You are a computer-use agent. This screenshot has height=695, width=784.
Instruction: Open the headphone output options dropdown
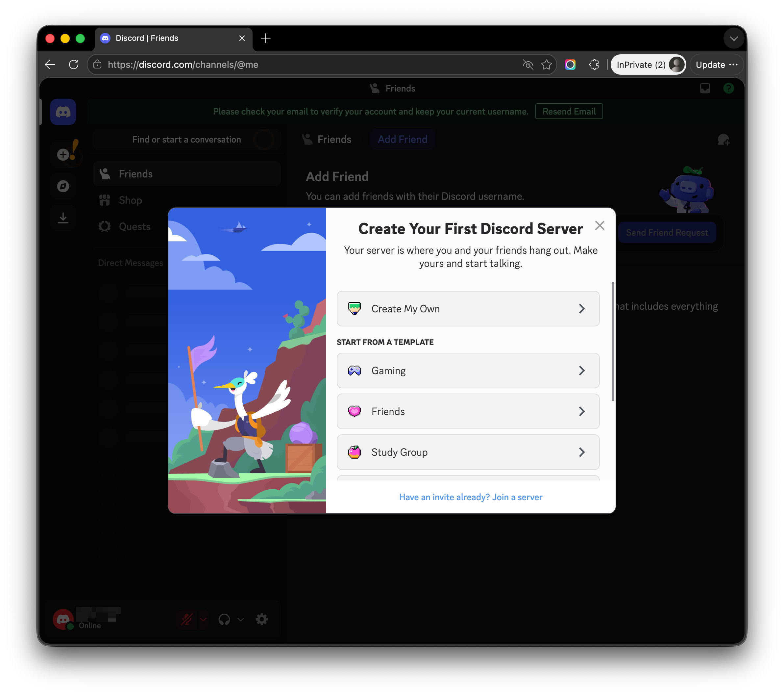click(241, 619)
